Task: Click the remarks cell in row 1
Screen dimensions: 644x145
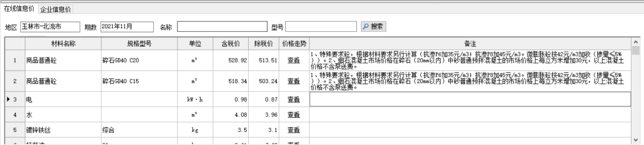Action: pos(470,60)
